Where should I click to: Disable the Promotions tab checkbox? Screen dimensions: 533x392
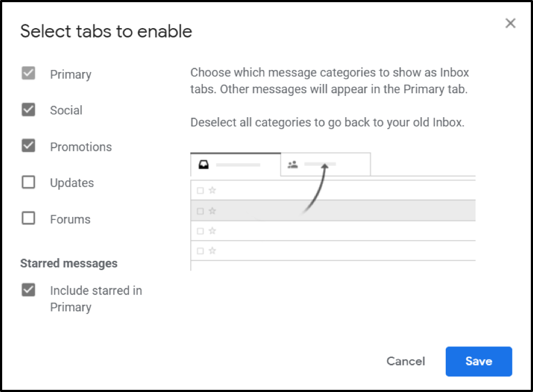point(28,146)
